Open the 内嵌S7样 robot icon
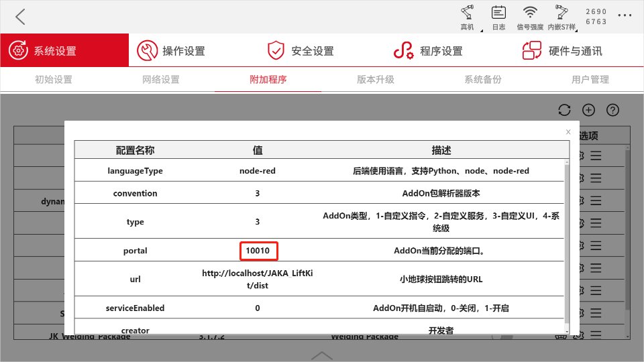This screenshot has height=362, width=644. pyautogui.click(x=561, y=18)
